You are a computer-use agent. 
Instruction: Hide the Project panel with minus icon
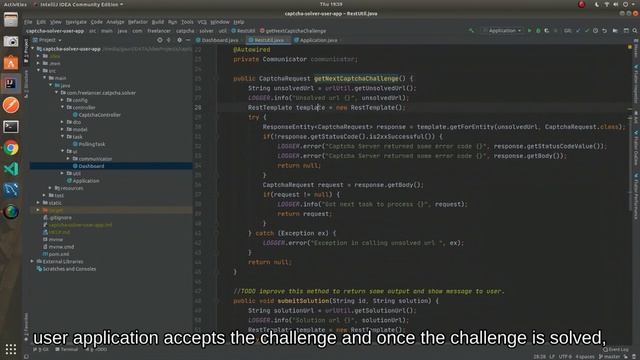(x=188, y=40)
